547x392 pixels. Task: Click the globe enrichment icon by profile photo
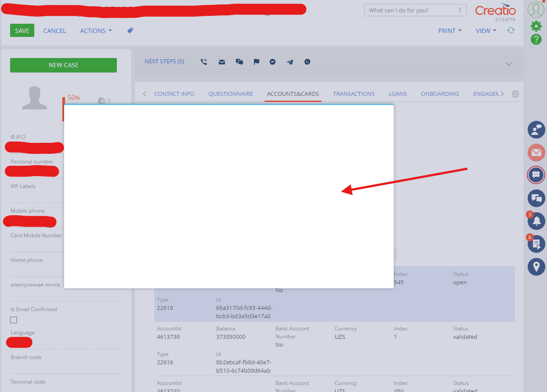tap(102, 101)
